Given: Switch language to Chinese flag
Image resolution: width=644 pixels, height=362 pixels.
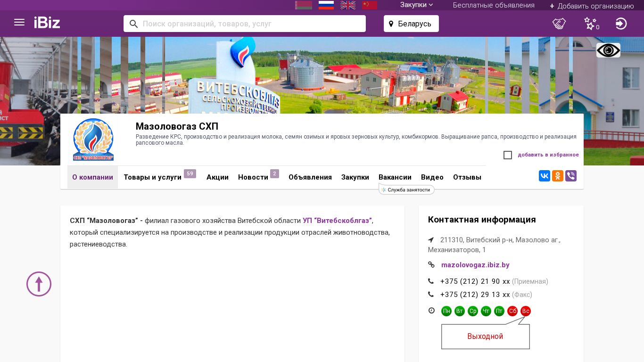Looking at the screenshot, I should click(x=370, y=5).
